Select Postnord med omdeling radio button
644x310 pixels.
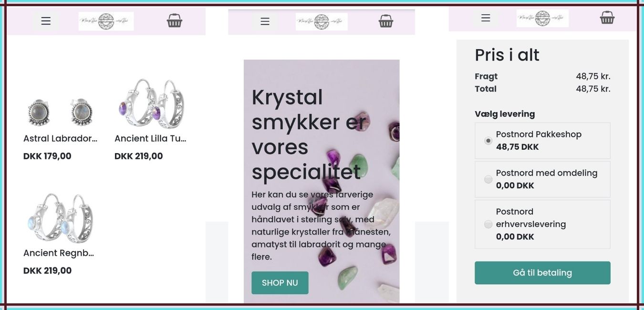tap(488, 179)
